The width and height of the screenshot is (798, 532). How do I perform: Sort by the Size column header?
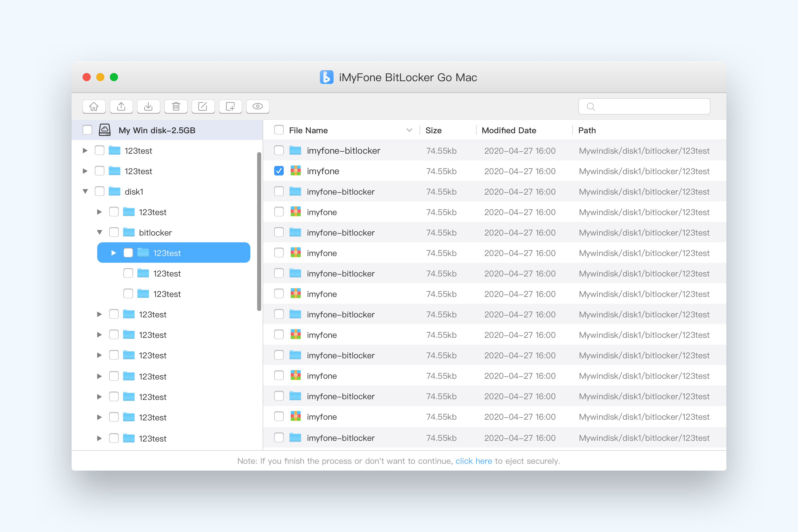[433, 130]
